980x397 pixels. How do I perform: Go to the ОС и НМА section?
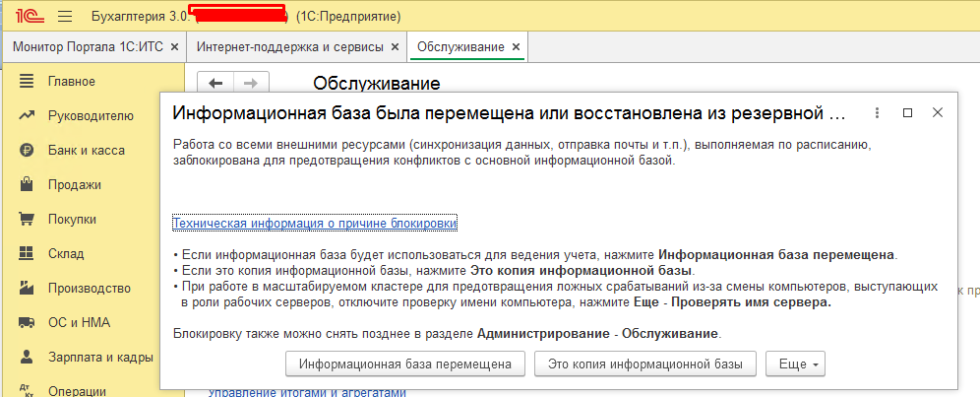click(78, 322)
